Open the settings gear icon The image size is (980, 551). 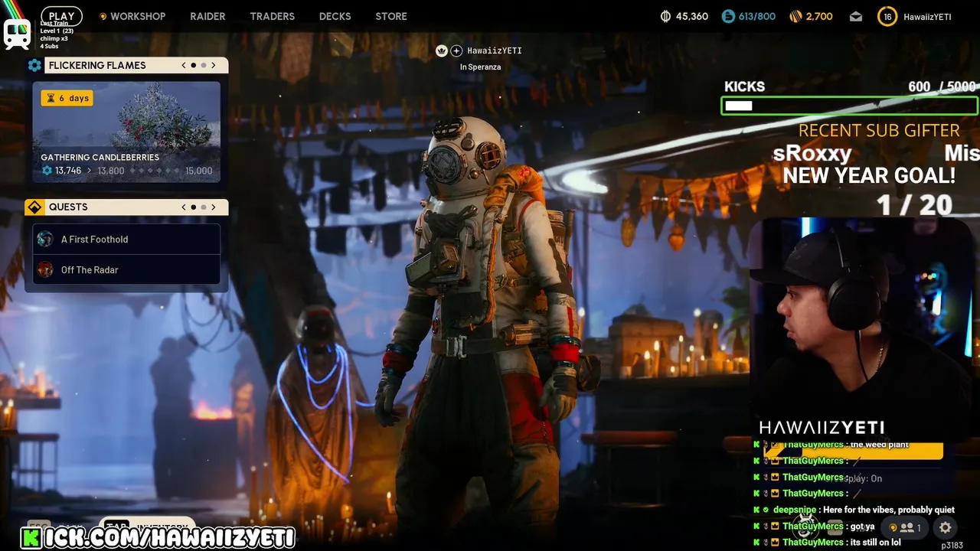point(946,527)
